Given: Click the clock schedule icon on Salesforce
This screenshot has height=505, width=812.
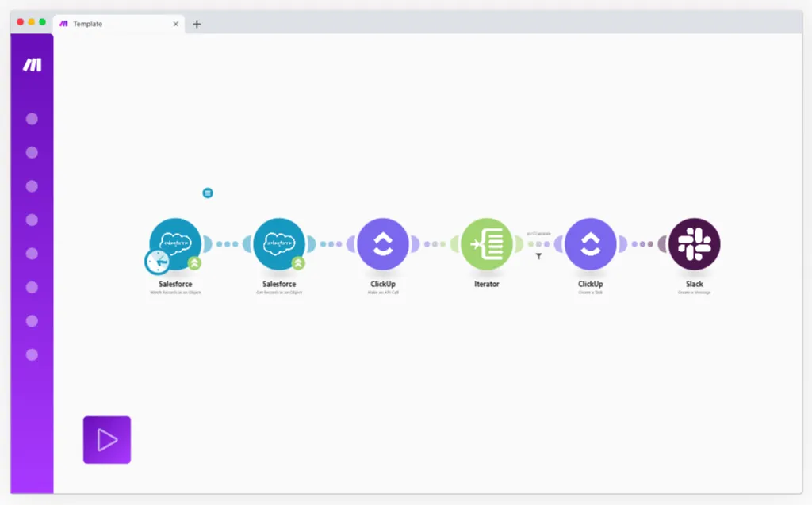Looking at the screenshot, I should [x=158, y=262].
